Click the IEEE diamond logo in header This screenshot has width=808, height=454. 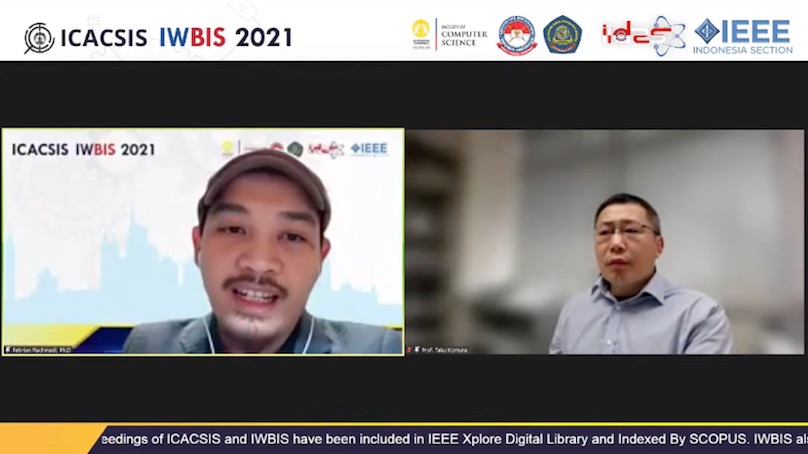pos(708,31)
